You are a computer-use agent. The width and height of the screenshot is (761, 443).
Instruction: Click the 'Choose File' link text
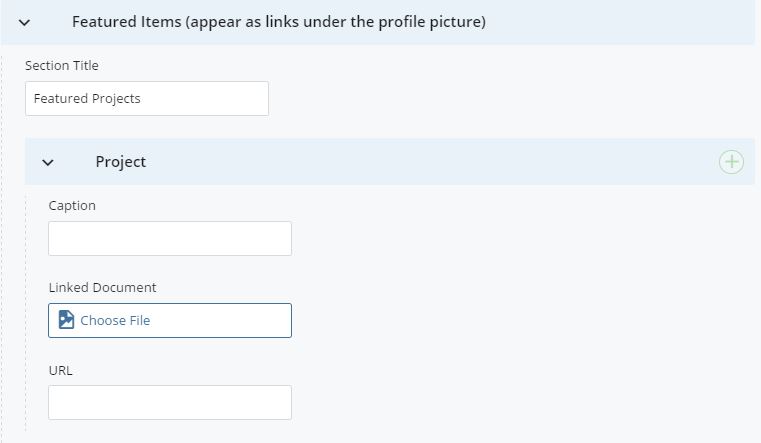pyautogui.click(x=115, y=321)
